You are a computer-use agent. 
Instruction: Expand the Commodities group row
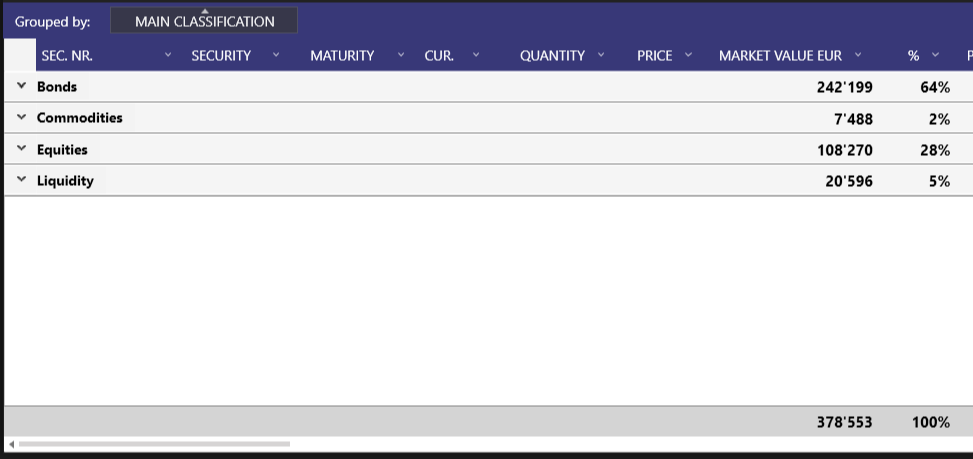point(22,117)
